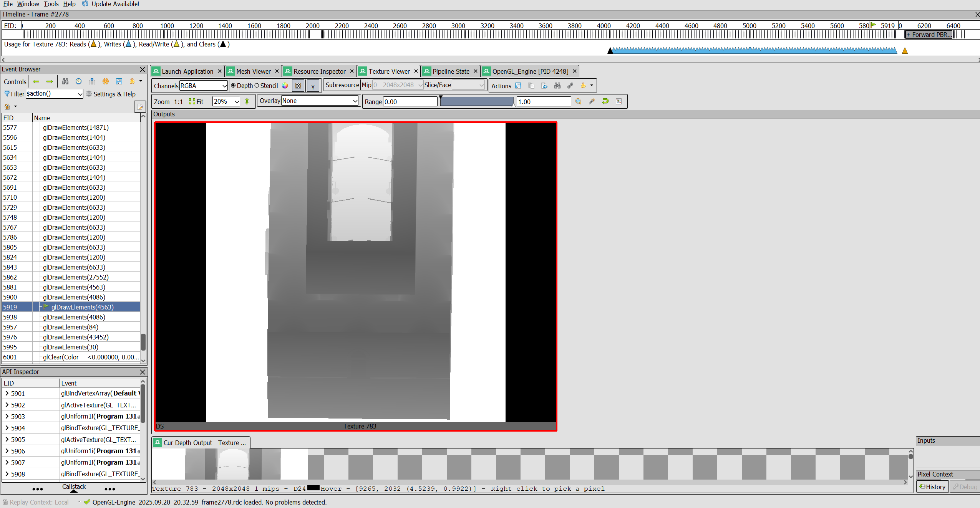Open the Overlay None dropdown
980x508 pixels.
click(x=320, y=101)
